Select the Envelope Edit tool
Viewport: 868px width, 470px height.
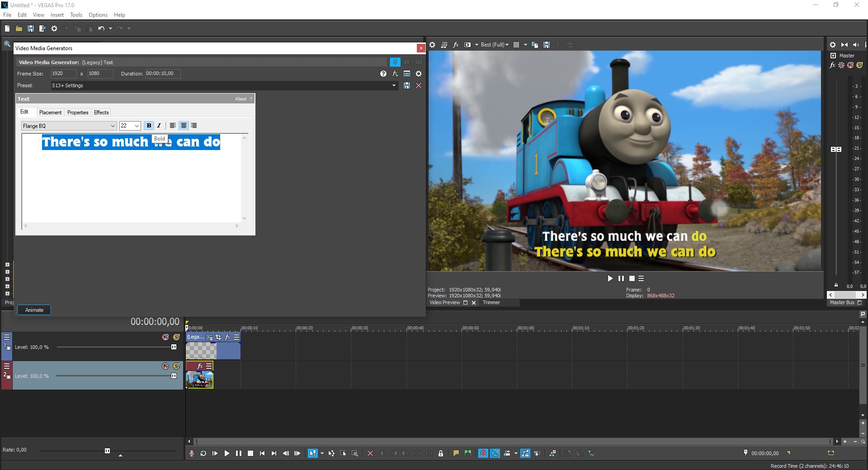click(x=331, y=453)
